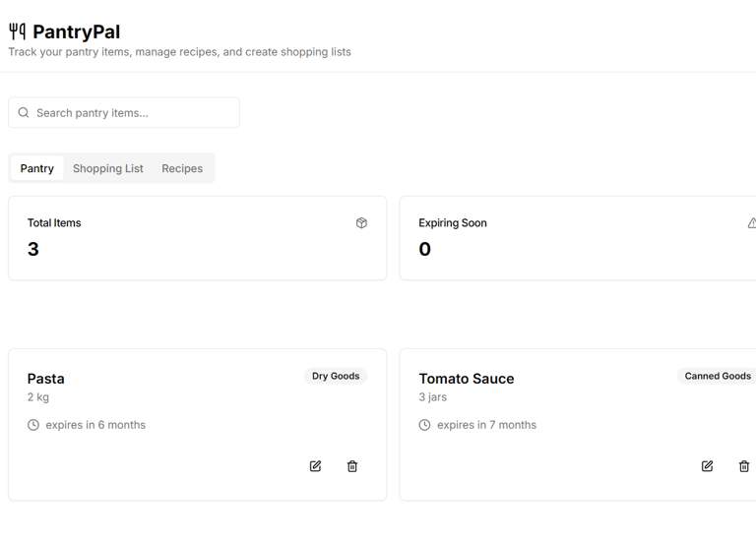The width and height of the screenshot is (756, 541).
Task: Click the search magnifier icon
Action: pos(24,113)
